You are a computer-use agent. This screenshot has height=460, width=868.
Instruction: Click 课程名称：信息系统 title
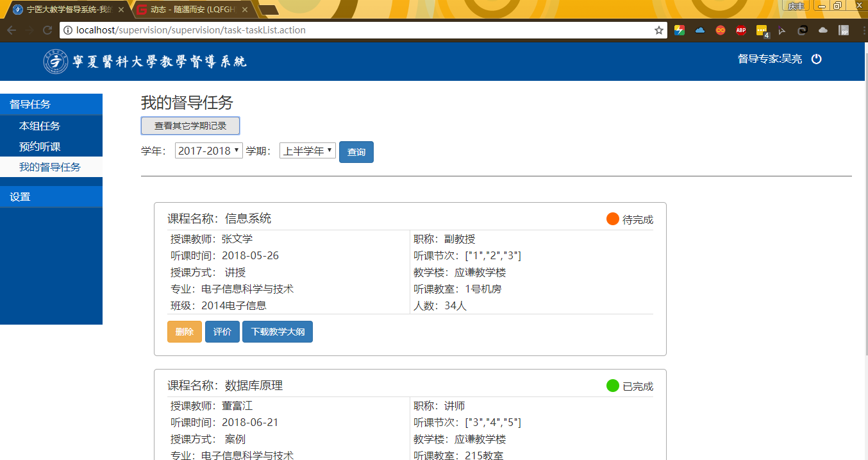click(x=219, y=219)
